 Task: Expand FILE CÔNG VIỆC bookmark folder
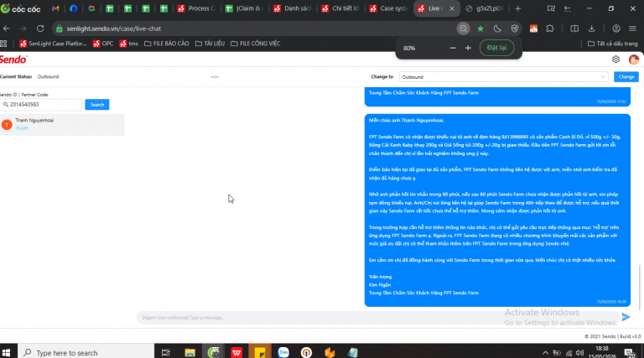(x=256, y=44)
